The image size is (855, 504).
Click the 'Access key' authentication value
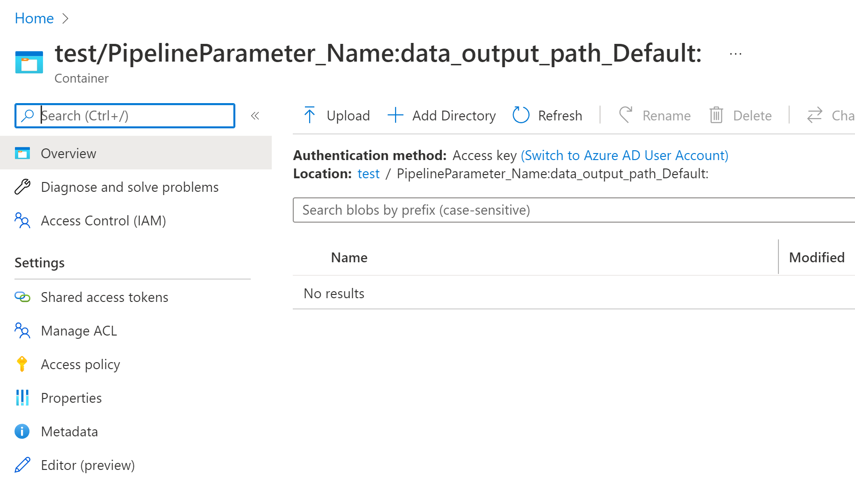[x=484, y=155]
